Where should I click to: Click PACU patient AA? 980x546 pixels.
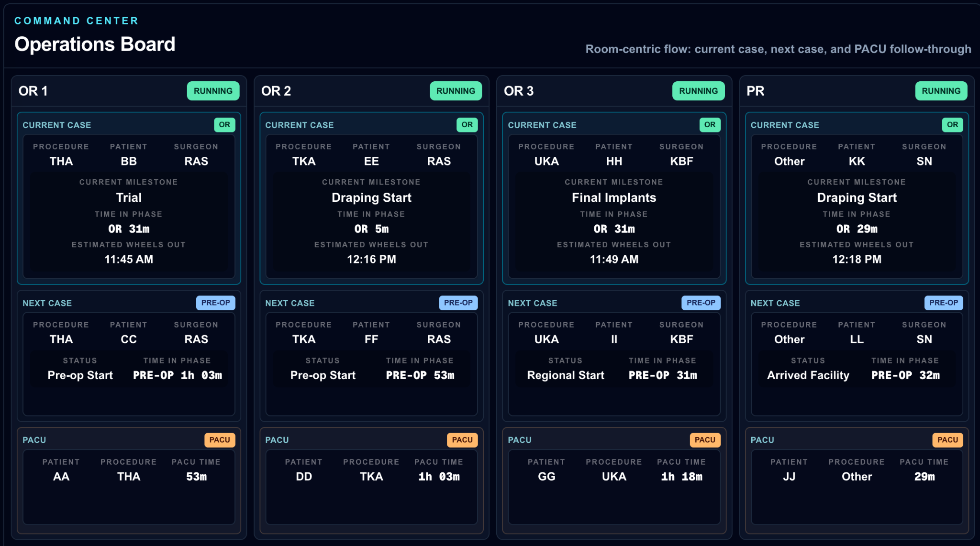coord(61,476)
